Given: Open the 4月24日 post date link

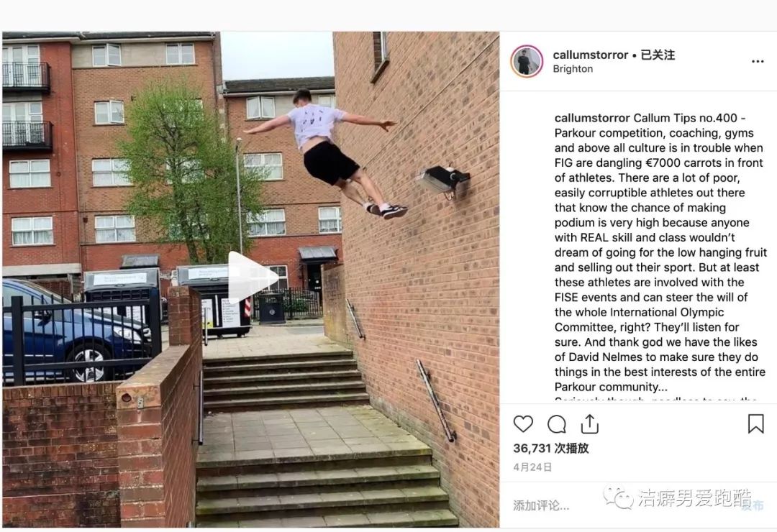Looking at the screenshot, I should (x=532, y=467).
